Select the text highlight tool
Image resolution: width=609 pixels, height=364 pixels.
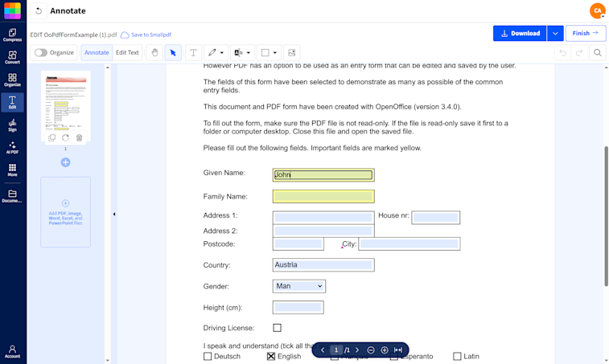(x=238, y=53)
